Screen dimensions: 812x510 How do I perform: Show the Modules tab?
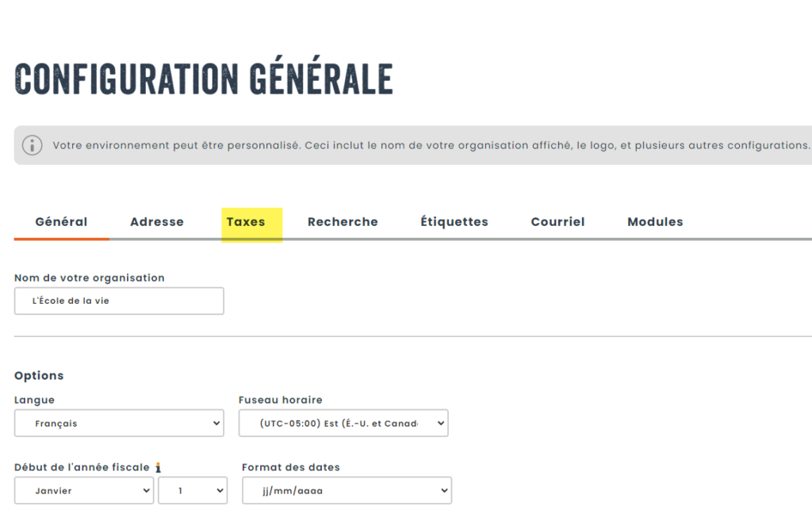tap(655, 222)
